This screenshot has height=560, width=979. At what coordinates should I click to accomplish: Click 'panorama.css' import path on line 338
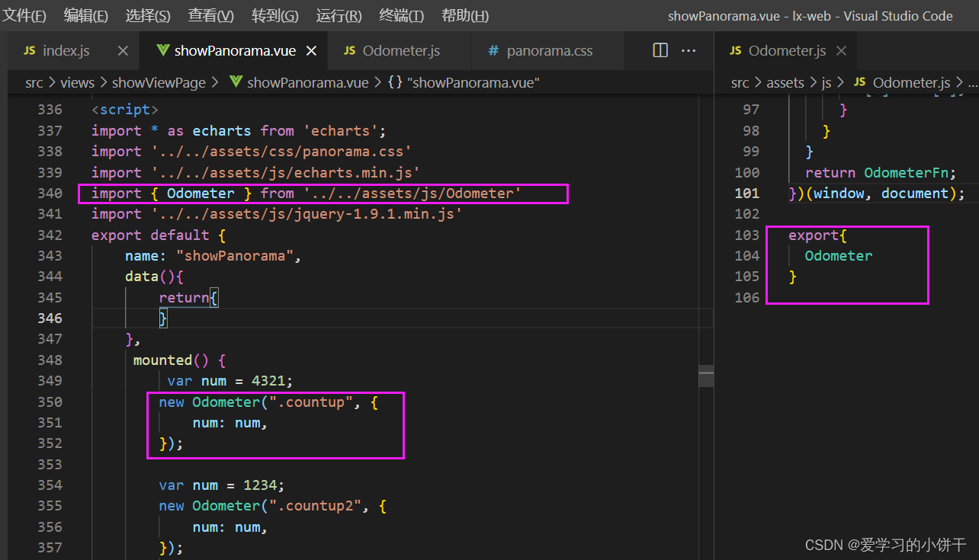tap(281, 152)
